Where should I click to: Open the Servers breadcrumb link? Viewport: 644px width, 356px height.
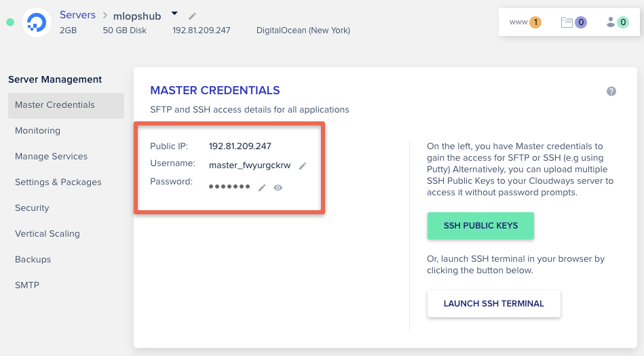(77, 15)
